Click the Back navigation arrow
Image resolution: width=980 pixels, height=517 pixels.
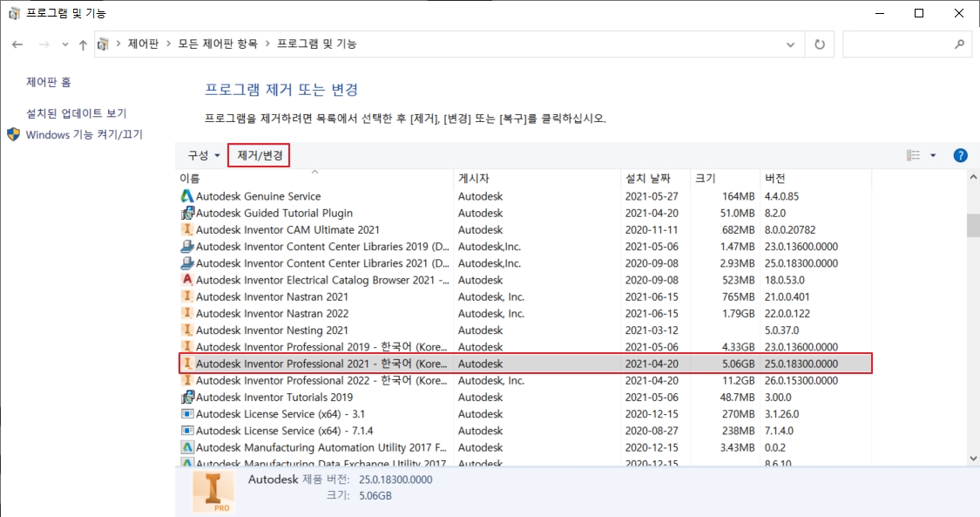tap(17, 44)
